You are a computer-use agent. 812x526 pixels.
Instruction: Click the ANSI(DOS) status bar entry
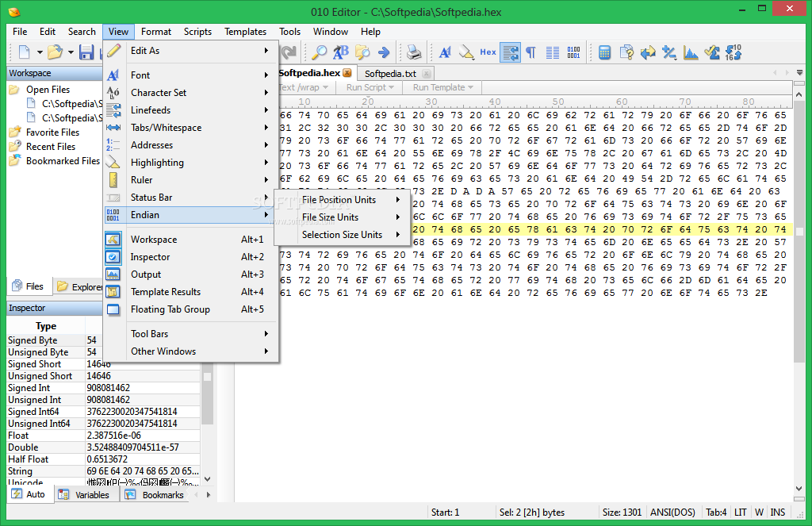pyautogui.click(x=672, y=512)
